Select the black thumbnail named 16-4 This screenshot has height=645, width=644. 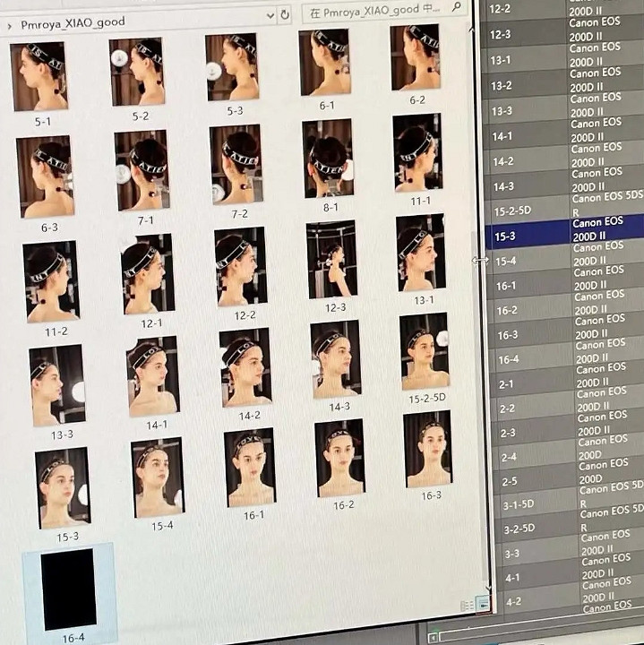tap(69, 589)
